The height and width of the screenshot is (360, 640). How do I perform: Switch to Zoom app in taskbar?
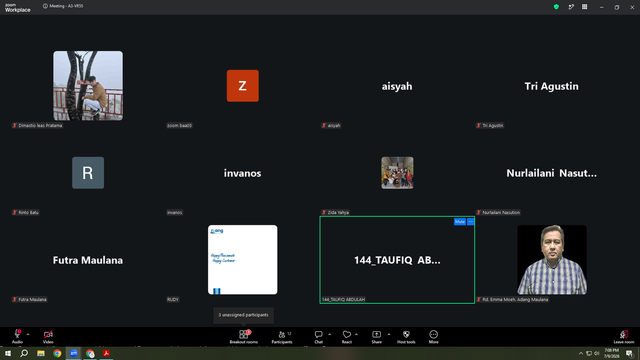[73, 353]
